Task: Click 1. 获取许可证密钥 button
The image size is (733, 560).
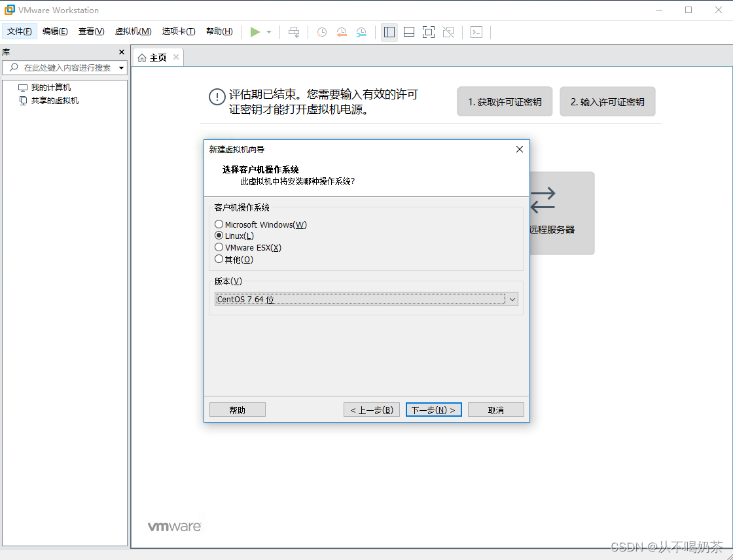Action: pyautogui.click(x=505, y=101)
